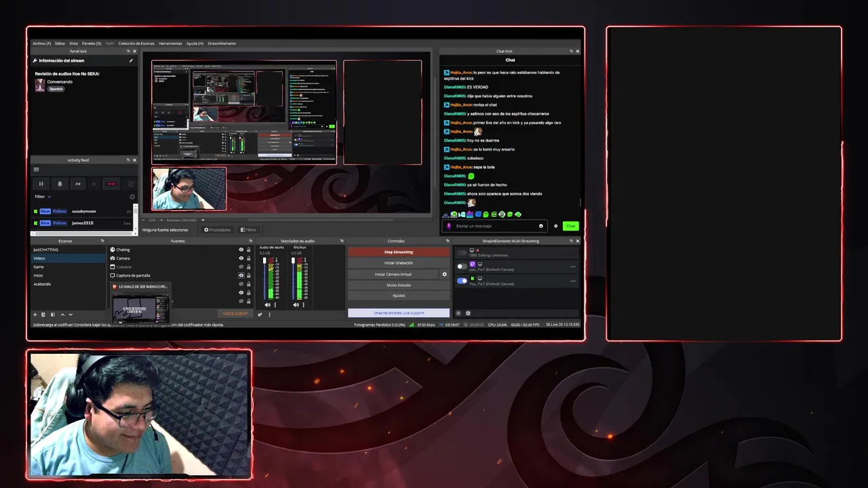The width and height of the screenshot is (868, 488).
Task: Unlock Captura de pantalla source lock
Action: (249, 276)
